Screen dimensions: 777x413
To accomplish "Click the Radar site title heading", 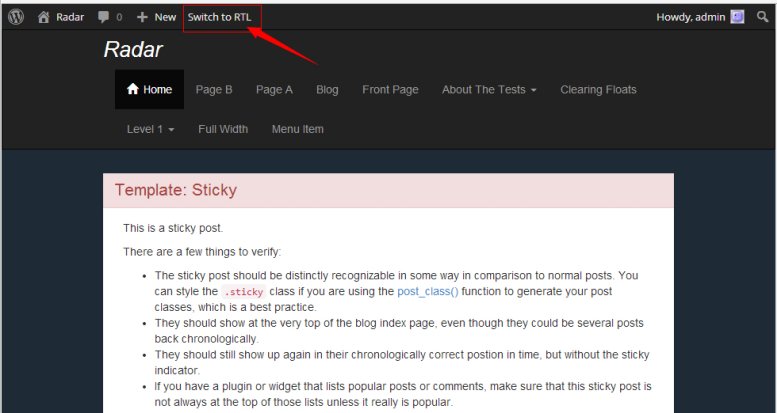I will 133,50.
